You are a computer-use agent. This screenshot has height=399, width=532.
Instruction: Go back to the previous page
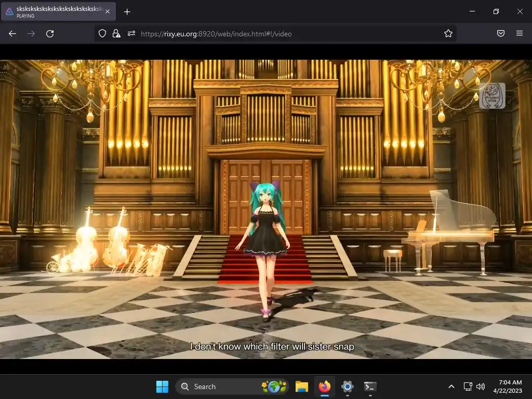(x=12, y=34)
